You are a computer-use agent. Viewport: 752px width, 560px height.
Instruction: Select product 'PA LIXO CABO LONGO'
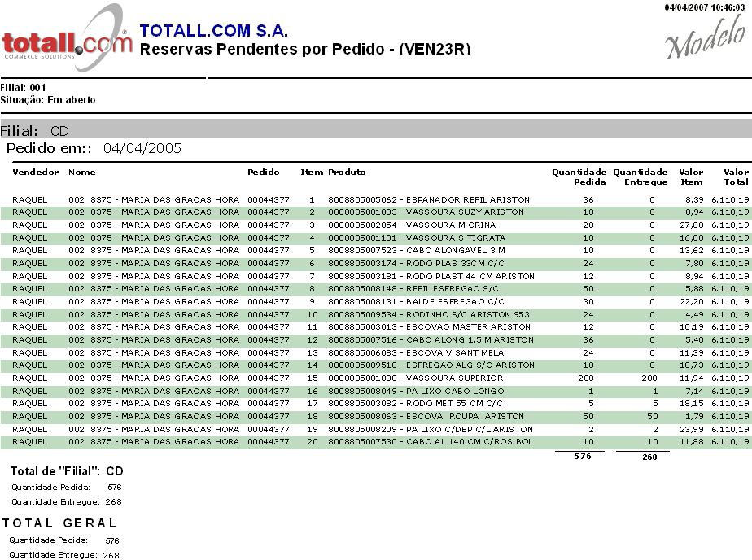455,392
